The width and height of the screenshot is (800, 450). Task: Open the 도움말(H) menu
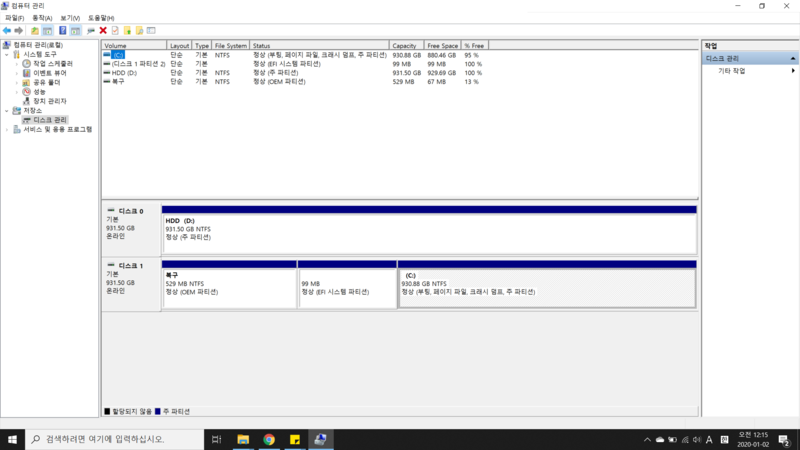tap(101, 18)
